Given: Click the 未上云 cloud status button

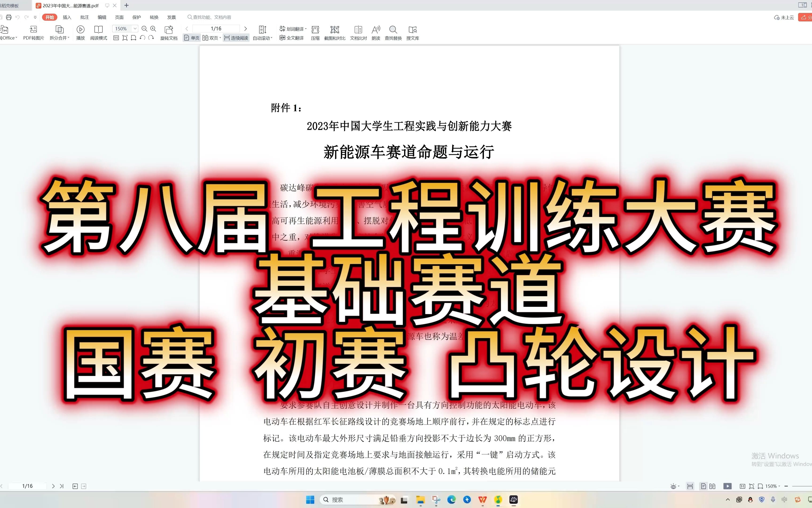Looking at the screenshot, I should pyautogui.click(x=784, y=17).
